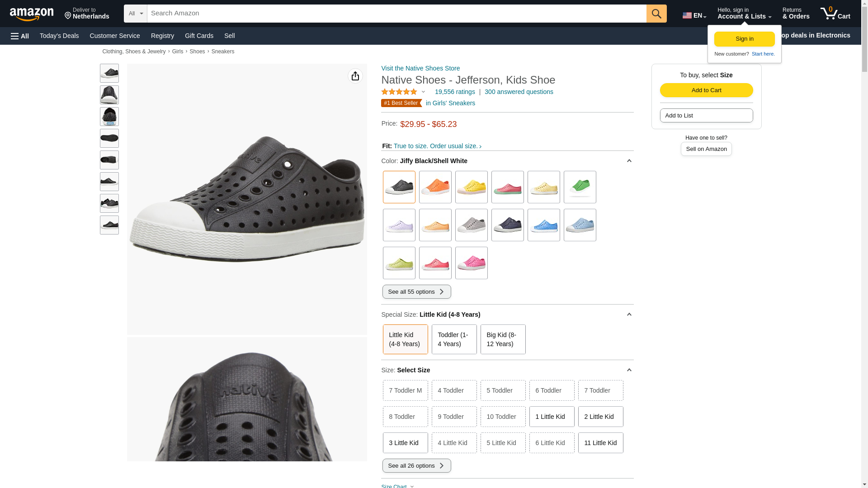Click the star rating icons

(399, 92)
